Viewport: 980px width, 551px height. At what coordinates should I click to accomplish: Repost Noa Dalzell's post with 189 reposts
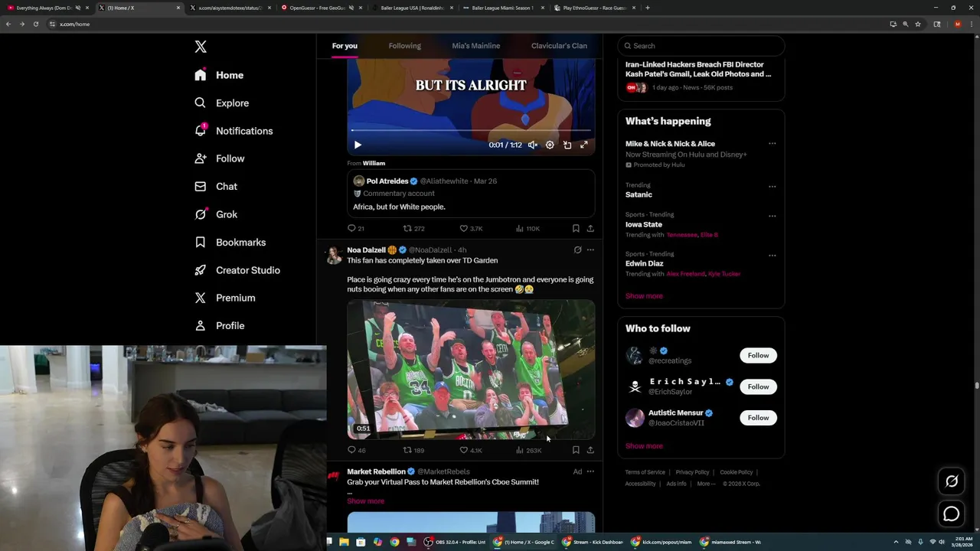(413, 450)
